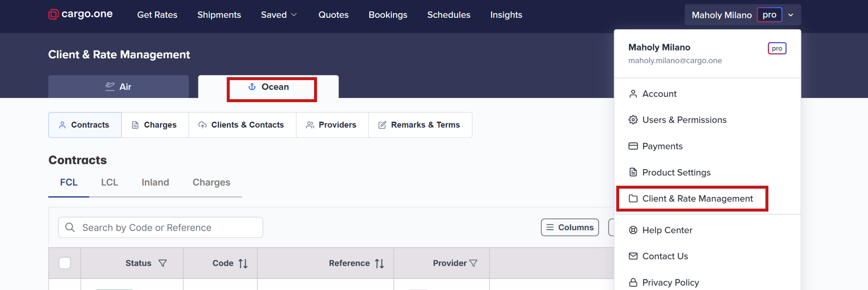Viewport: 868px width, 290px height.
Task: Click the Providers people icon
Action: 310,125
